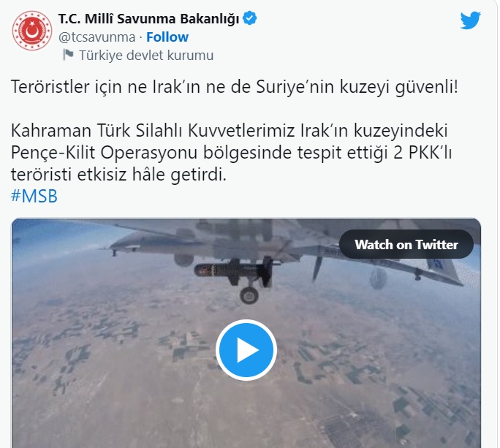Open the Twitter bird logo
The image size is (500, 448).
coord(470,20)
